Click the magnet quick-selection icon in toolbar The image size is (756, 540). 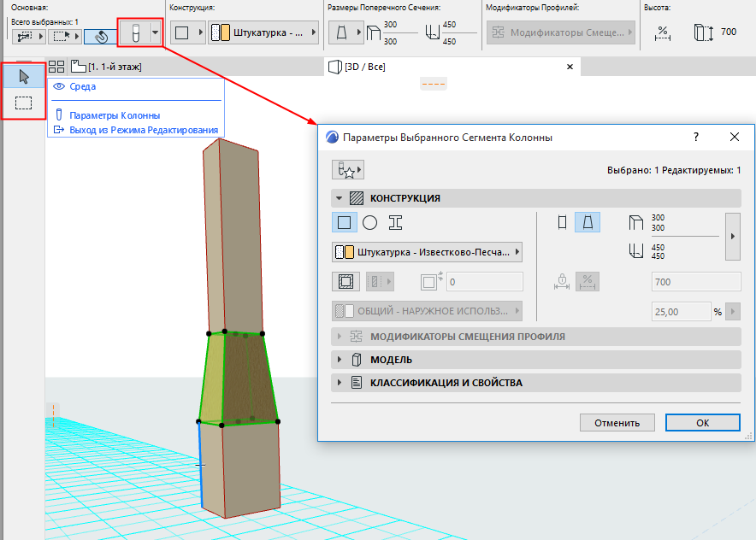[x=101, y=37]
